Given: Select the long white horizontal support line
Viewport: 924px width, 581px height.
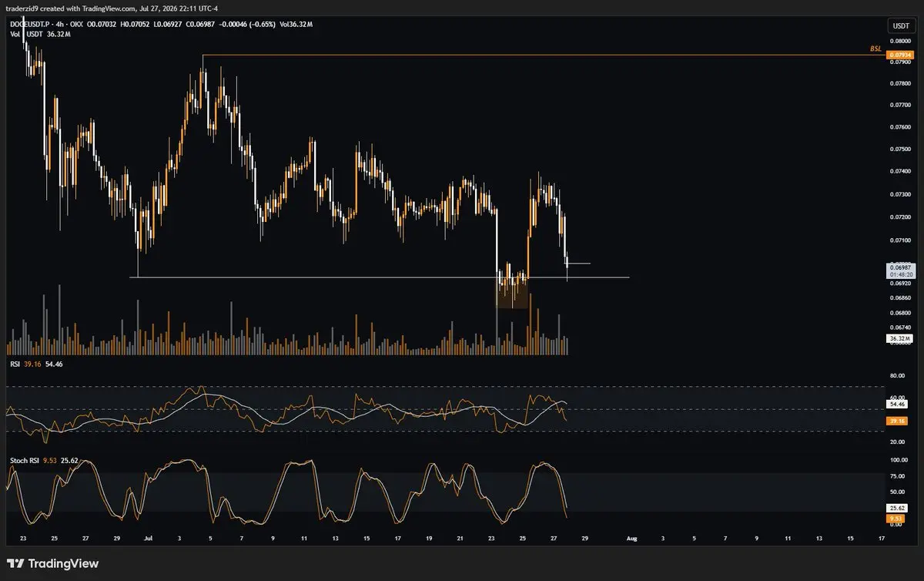Looking at the screenshot, I should click(380, 277).
